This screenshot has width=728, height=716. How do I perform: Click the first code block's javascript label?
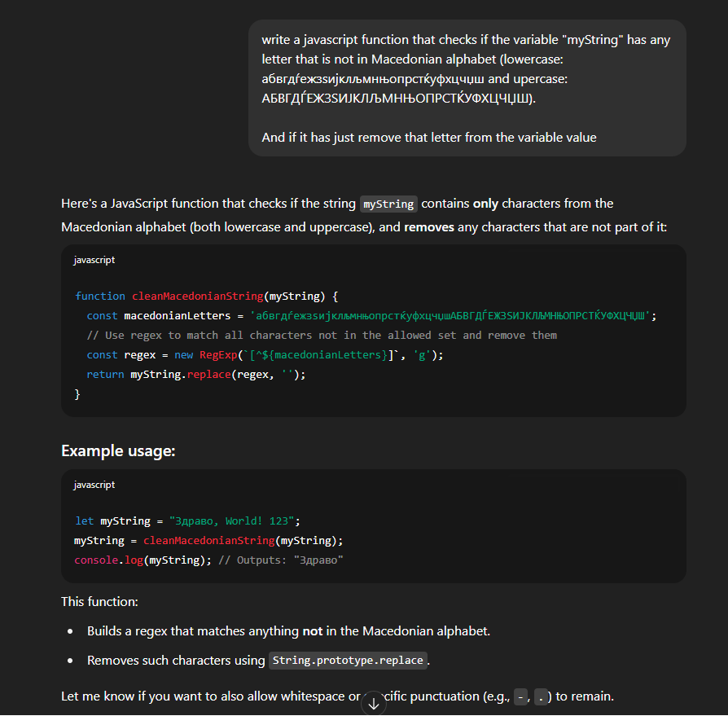coord(94,260)
